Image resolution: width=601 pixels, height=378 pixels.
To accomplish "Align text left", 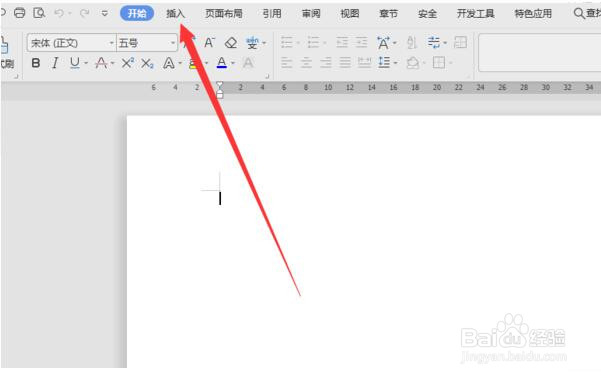I will [287, 62].
